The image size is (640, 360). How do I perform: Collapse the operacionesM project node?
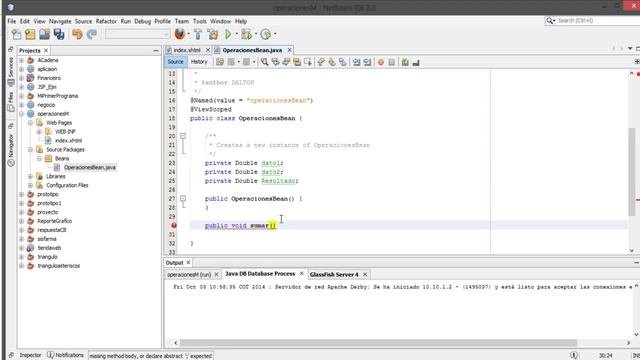22,114
